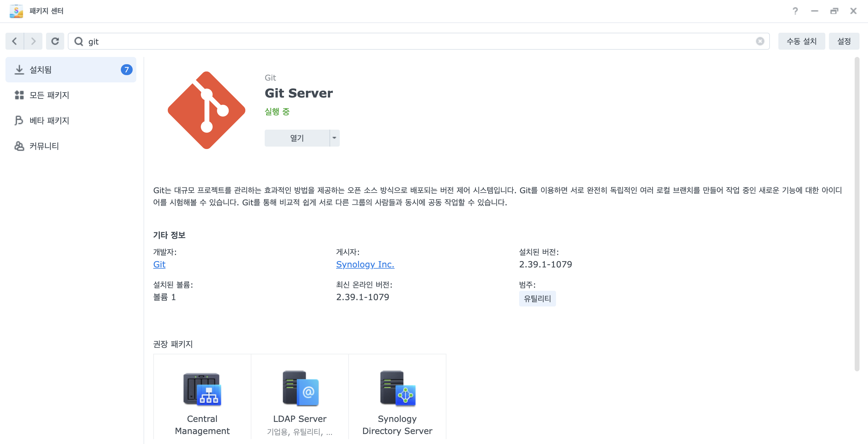868x444 pixels.
Task: Select 모든 패키지 in the sidebar
Action: pyautogui.click(x=71, y=95)
